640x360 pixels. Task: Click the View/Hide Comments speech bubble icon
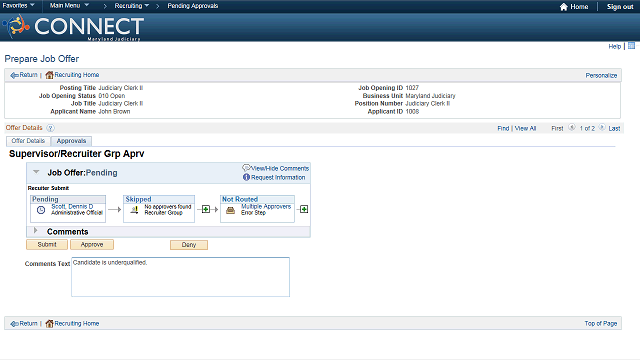(x=246, y=167)
